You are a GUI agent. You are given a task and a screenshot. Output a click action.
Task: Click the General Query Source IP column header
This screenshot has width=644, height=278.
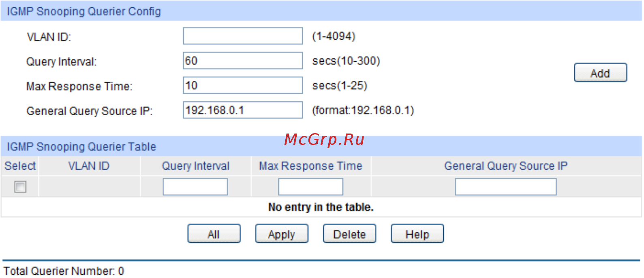click(506, 166)
